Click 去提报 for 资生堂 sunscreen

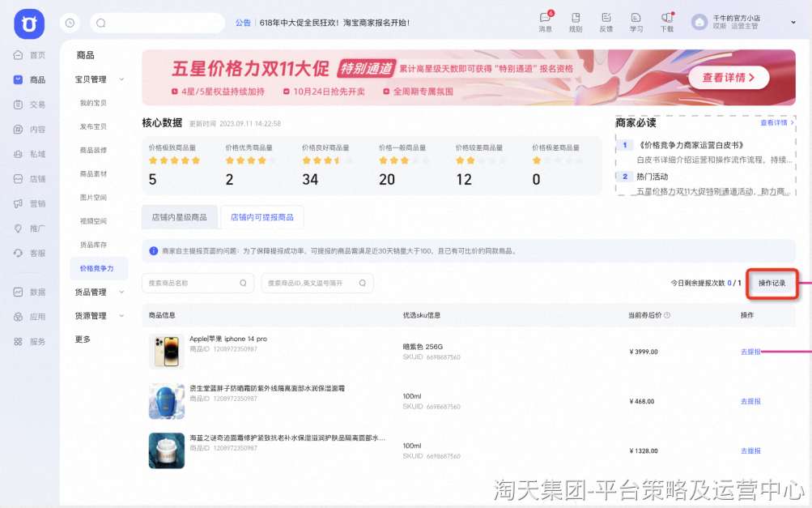tap(750, 401)
